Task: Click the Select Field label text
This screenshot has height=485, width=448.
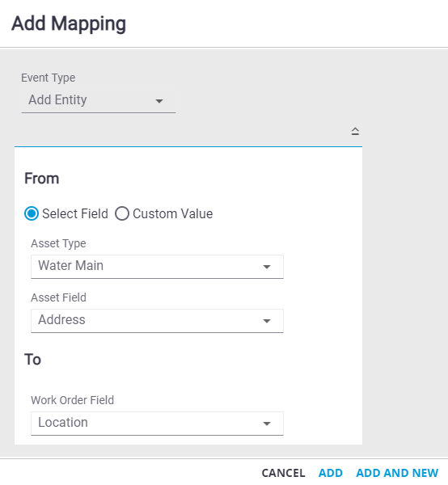Action: [x=75, y=213]
